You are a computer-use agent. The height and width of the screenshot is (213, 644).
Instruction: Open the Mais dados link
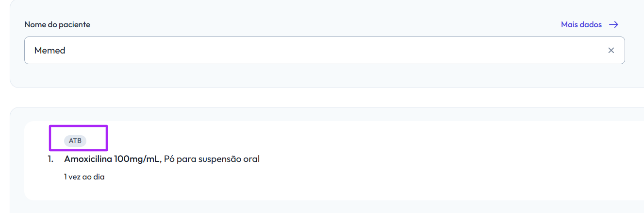[x=590, y=25]
